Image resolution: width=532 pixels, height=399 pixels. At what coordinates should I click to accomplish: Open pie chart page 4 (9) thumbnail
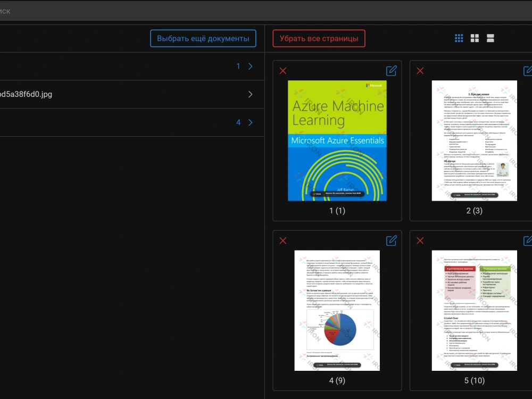click(337, 311)
